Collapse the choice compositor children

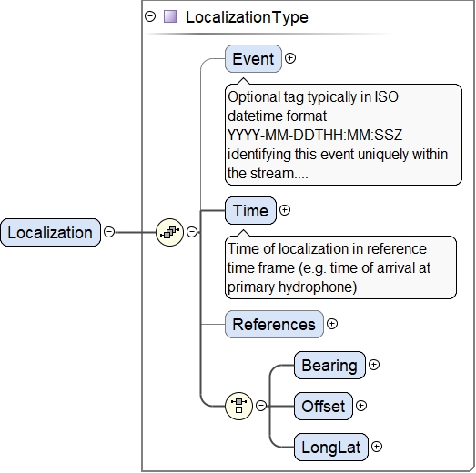coord(261,406)
